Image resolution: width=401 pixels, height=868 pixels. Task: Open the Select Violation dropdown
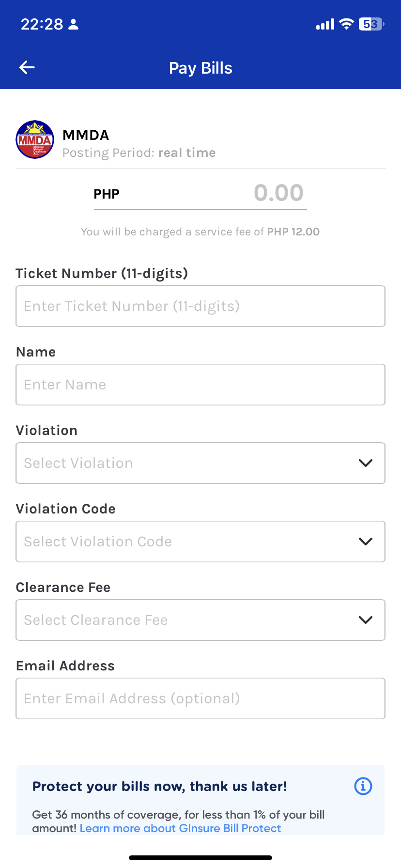tap(200, 463)
